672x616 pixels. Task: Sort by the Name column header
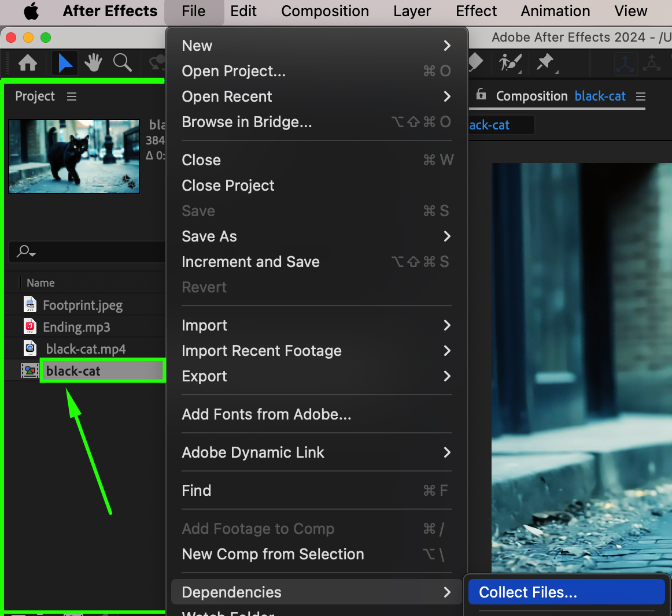coord(40,283)
